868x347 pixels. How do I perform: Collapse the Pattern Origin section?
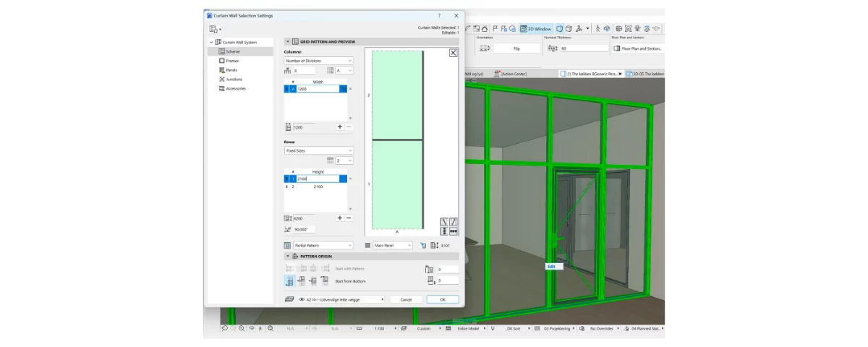click(287, 256)
